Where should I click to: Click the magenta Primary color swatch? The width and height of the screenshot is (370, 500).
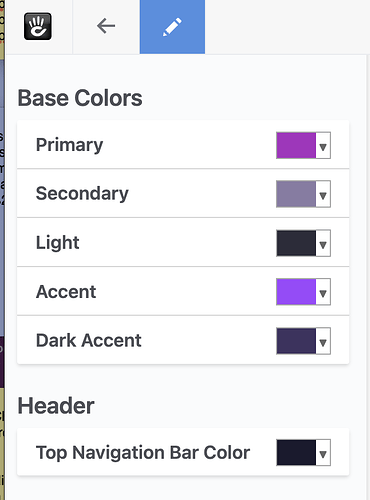[x=296, y=145]
